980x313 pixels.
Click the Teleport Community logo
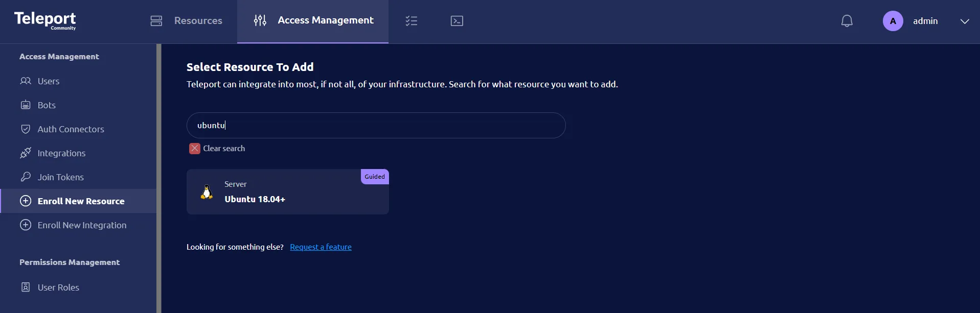[45, 20]
